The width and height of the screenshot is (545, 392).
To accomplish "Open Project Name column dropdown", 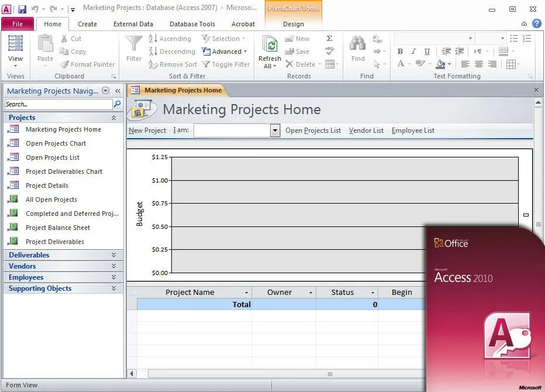I will 246,293.
